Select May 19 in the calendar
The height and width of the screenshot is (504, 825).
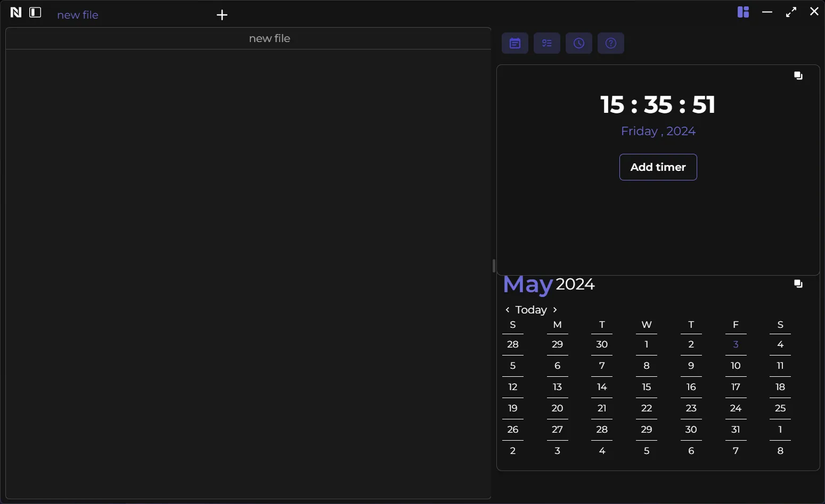513,408
